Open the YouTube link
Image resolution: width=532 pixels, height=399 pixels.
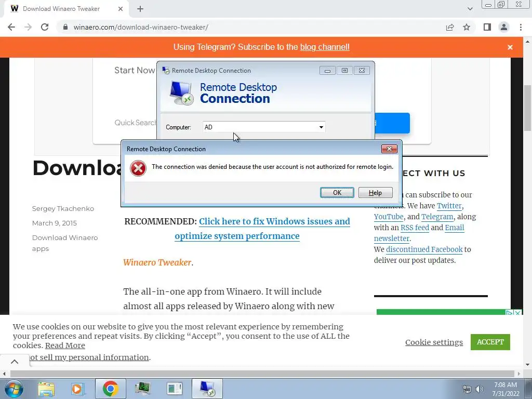pos(389,217)
